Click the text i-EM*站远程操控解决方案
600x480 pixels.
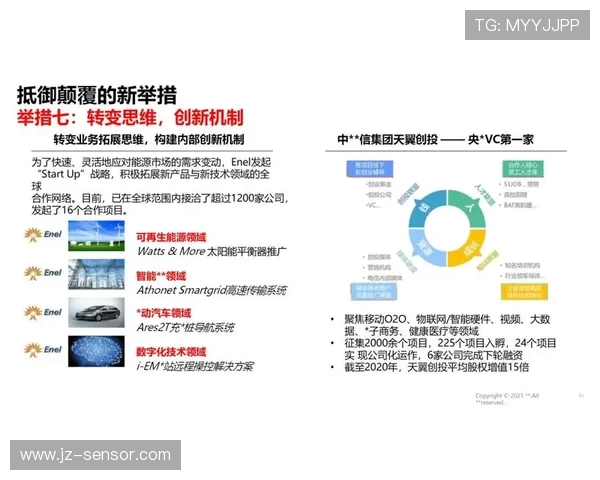pos(195,366)
